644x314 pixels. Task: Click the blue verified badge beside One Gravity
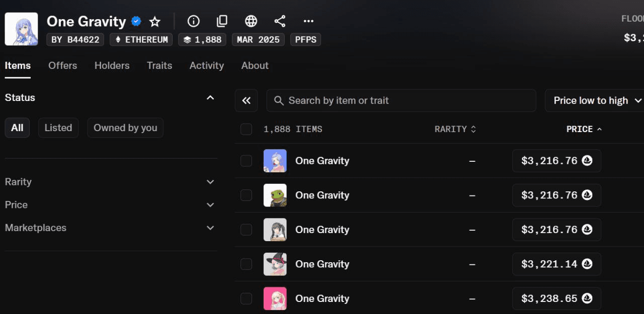click(136, 21)
